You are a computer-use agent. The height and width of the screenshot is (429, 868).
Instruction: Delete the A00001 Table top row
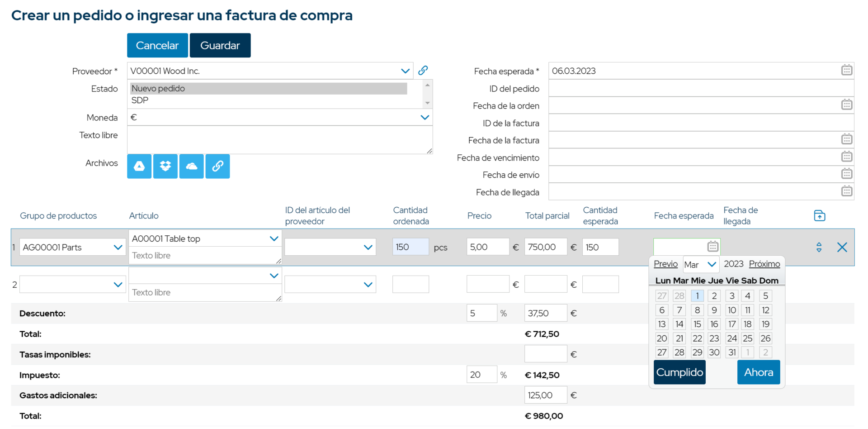[x=842, y=247]
